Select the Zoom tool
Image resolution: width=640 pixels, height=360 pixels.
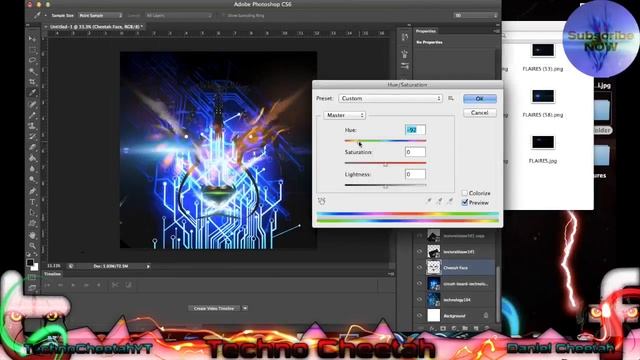[32, 246]
